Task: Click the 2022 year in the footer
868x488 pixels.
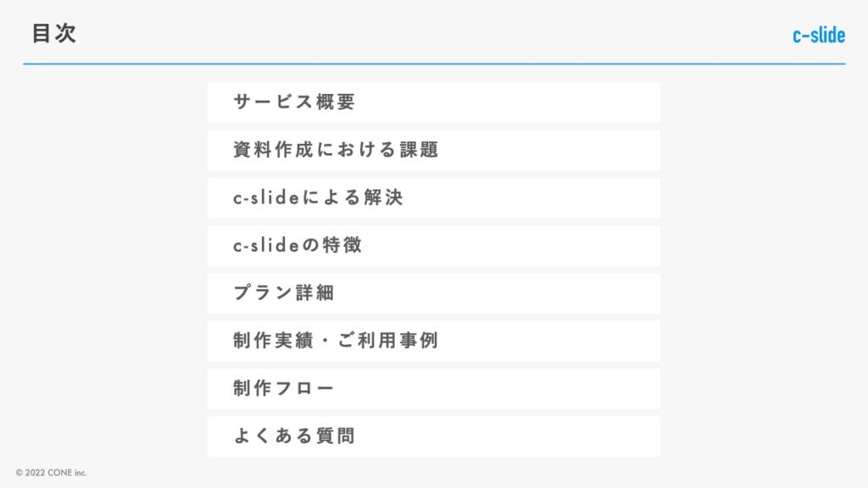Action: (33, 473)
